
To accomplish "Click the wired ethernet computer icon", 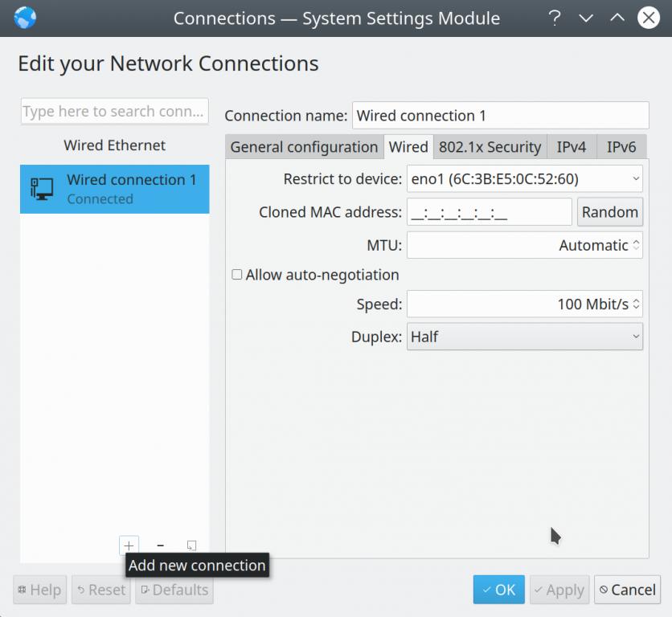I will click(x=42, y=189).
